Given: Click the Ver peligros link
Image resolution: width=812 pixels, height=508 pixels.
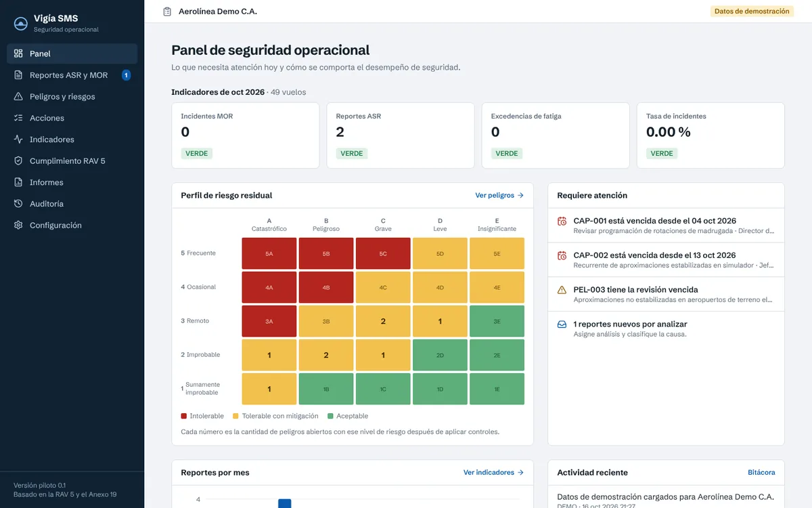Looking at the screenshot, I should click(x=499, y=195).
